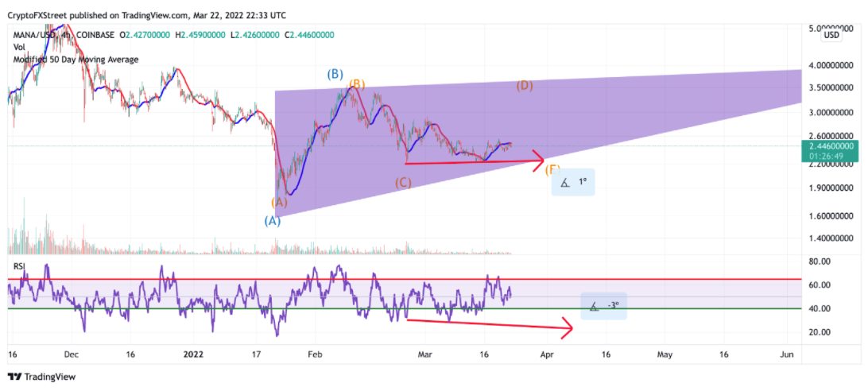Viewport: 868px width, 391px height.
Task: Click the Apr label on the time axis
Action: (546, 353)
